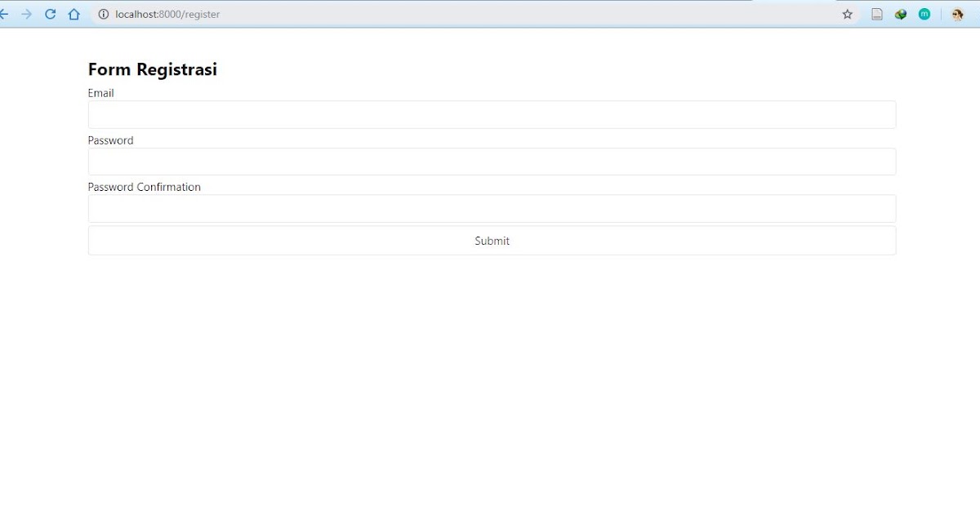Screen dimensions: 980x514
Task: Focus the Email input field
Action: [490, 114]
